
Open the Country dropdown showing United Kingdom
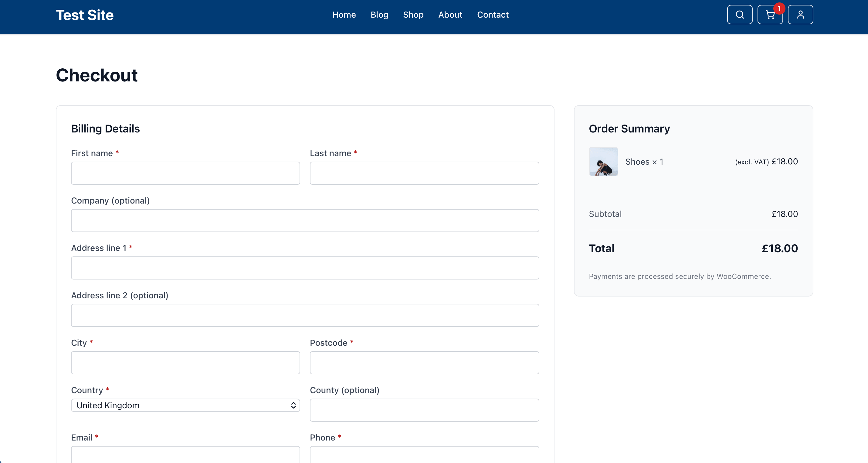coord(185,405)
